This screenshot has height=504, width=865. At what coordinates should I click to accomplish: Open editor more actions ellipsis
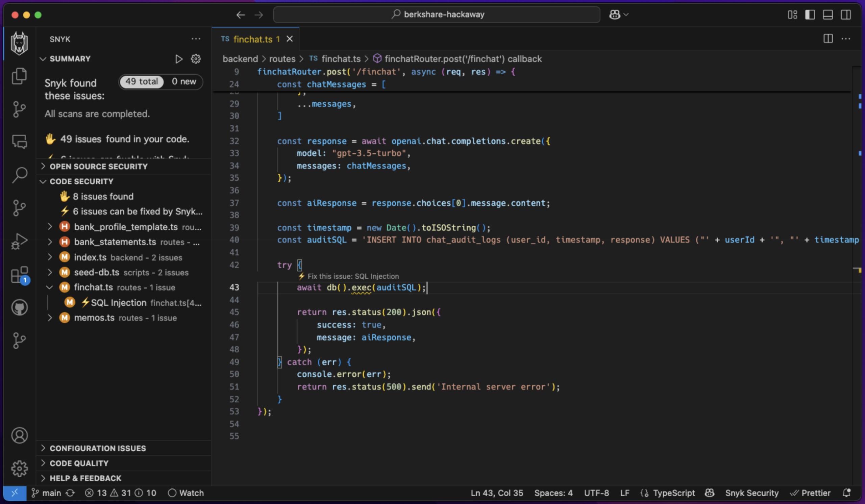pos(846,39)
